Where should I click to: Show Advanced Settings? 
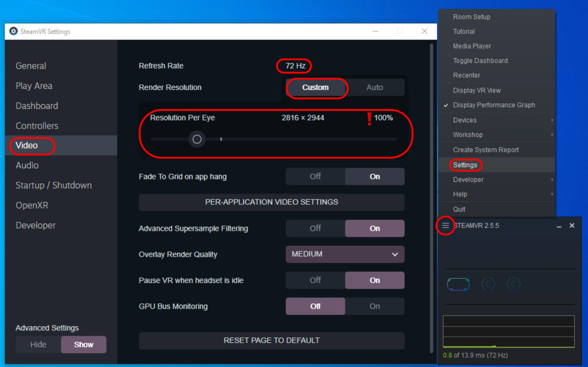coord(84,344)
